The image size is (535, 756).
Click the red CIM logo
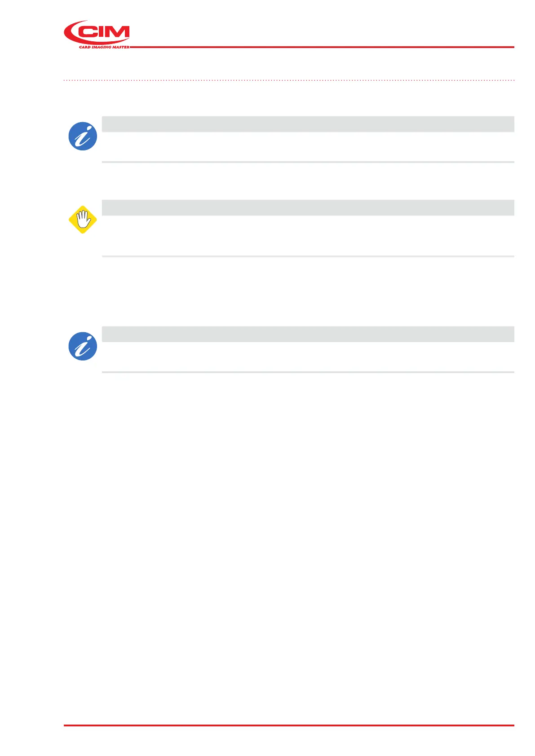(97, 32)
